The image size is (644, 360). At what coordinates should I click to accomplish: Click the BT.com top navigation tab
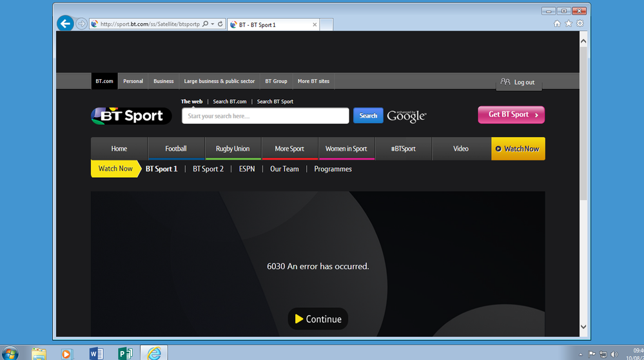(104, 81)
